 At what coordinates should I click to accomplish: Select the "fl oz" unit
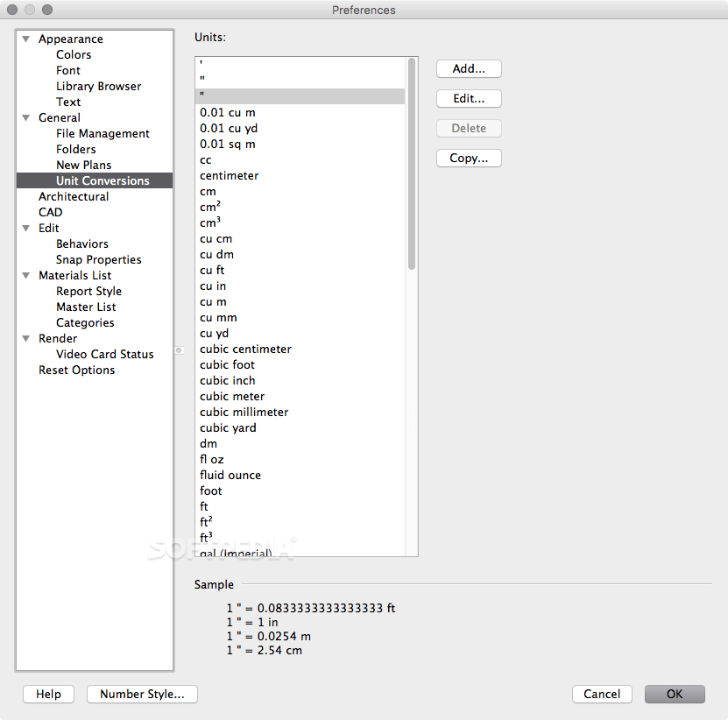point(300,460)
